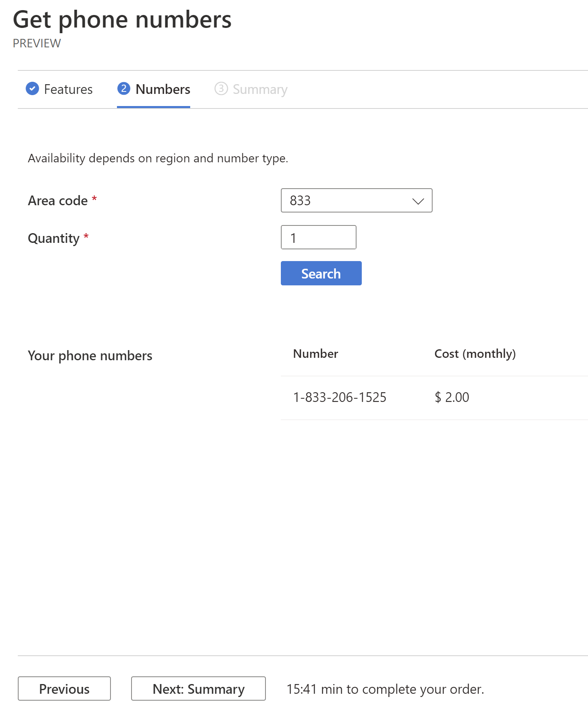Click the Number column header

point(316,354)
